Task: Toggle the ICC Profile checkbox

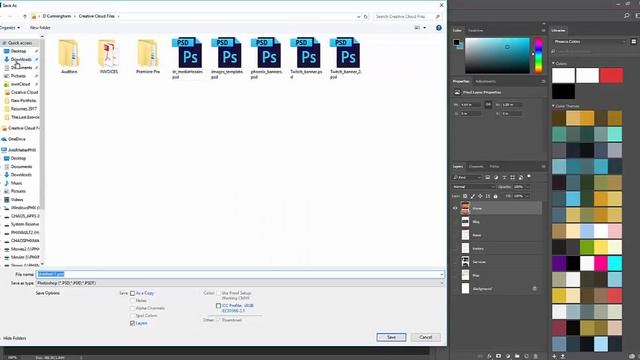Action: pos(218,305)
